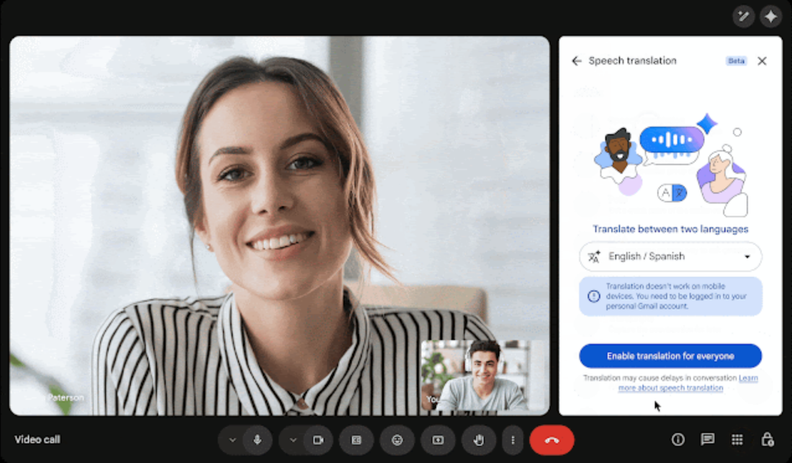Click the translate icon in language selector
Viewport: 792px width, 463px height.
[594, 257]
